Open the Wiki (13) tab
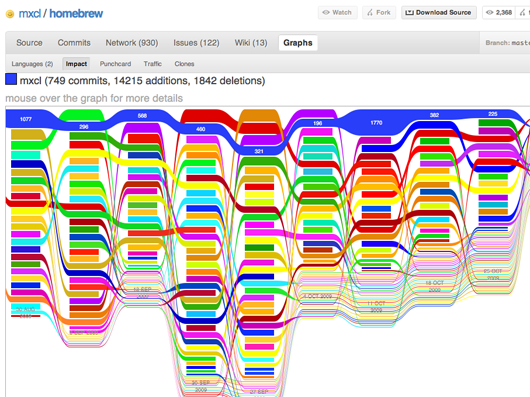 251,43
